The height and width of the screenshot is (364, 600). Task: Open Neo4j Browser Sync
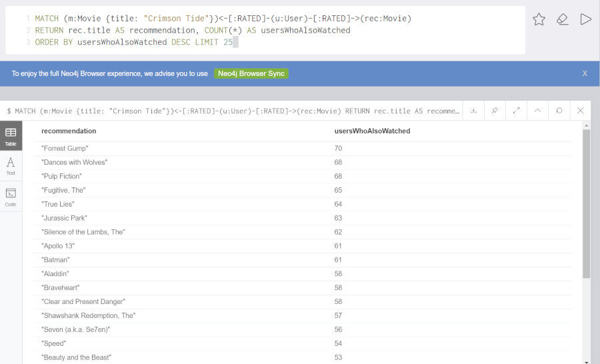[x=251, y=73]
